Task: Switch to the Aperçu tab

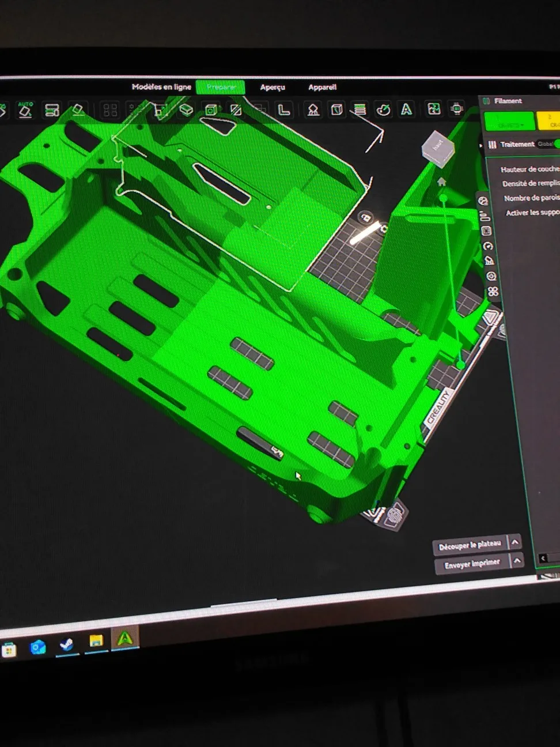Action: [273, 88]
